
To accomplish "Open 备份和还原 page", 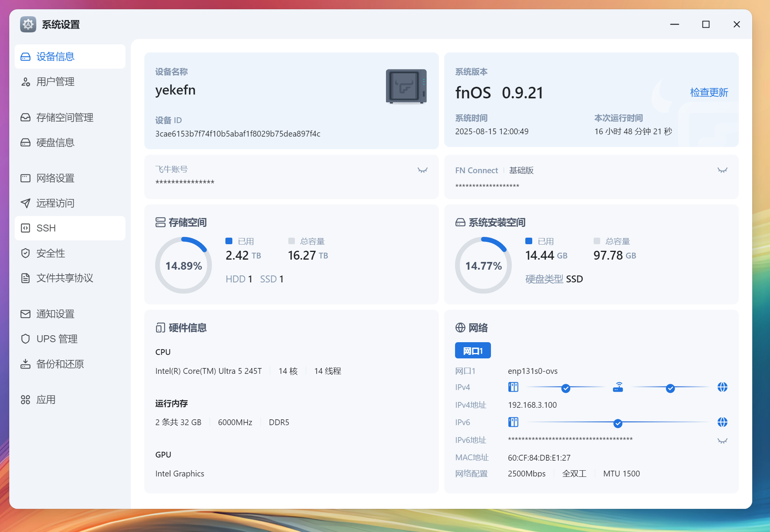I will coord(70,364).
